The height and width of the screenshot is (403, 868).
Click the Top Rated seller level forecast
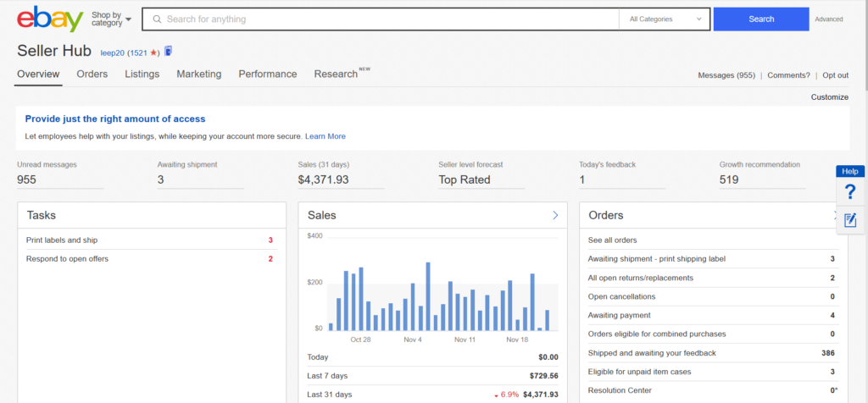click(465, 179)
